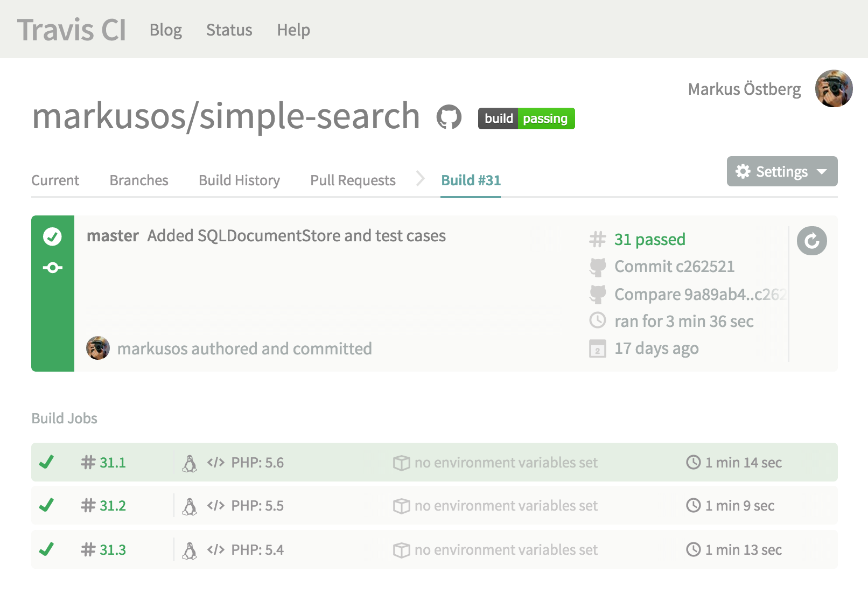This screenshot has height=600, width=868.
Task: Click Linux penguin icon in job 31.2
Action: pos(190,507)
